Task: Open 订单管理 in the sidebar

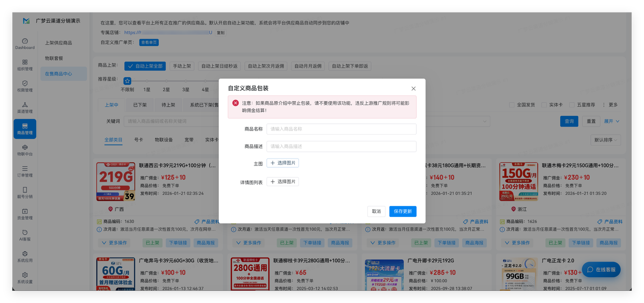Action: [x=25, y=172]
